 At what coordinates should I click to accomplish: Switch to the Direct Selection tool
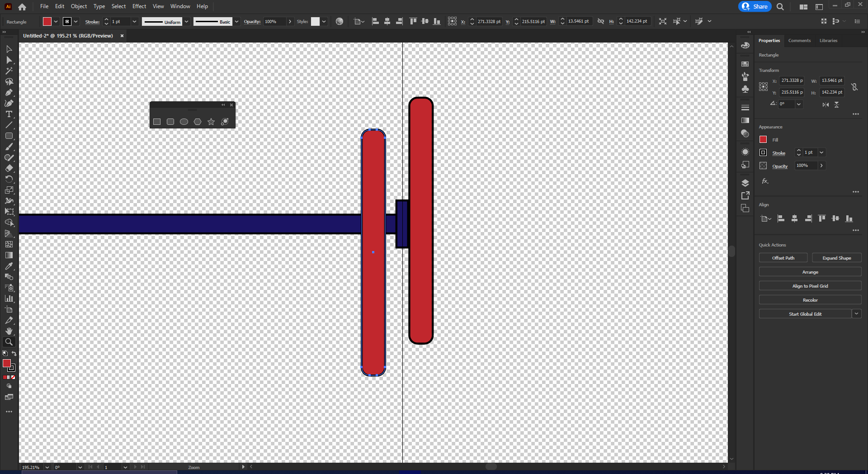pos(9,60)
